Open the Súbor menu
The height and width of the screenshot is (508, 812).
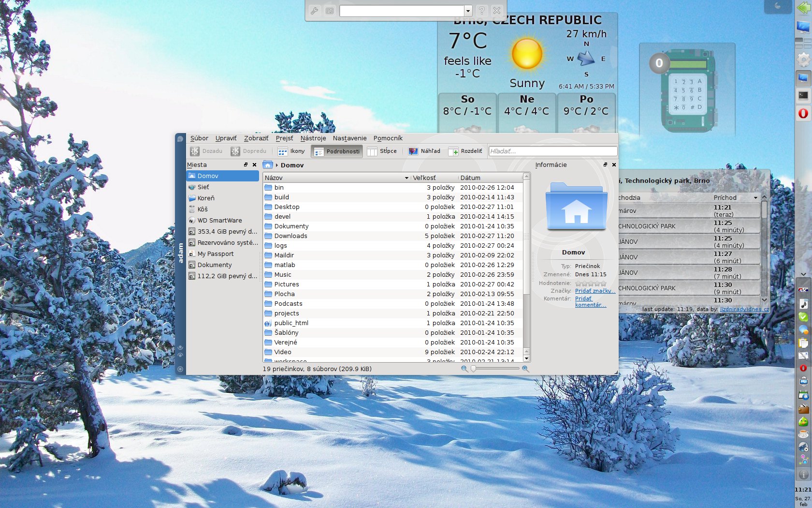tap(199, 138)
